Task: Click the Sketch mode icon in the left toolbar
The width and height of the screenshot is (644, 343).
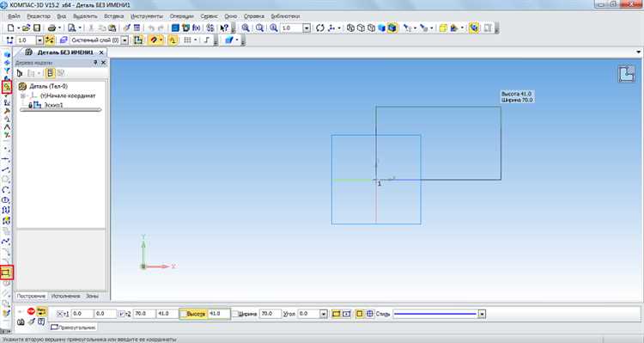Action: click(x=7, y=87)
